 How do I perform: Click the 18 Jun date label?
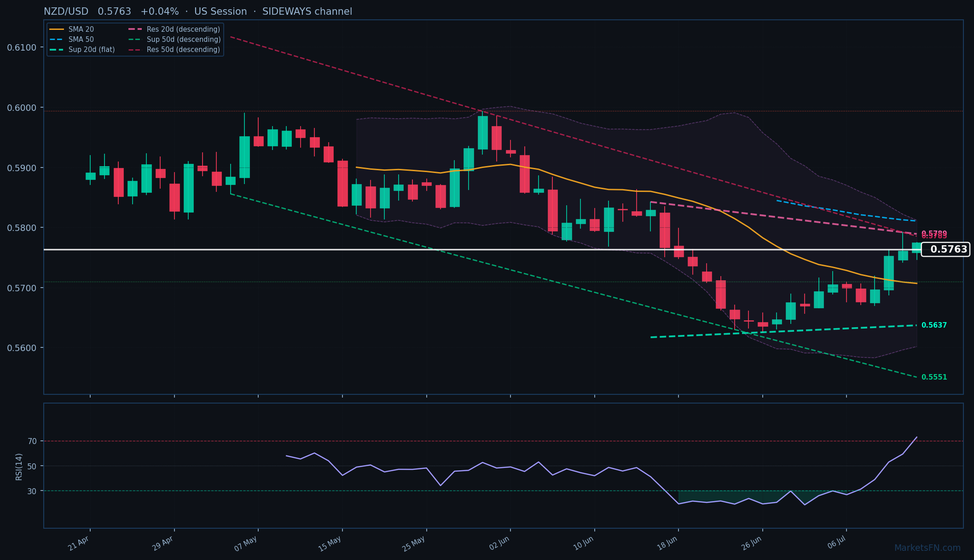point(667,543)
